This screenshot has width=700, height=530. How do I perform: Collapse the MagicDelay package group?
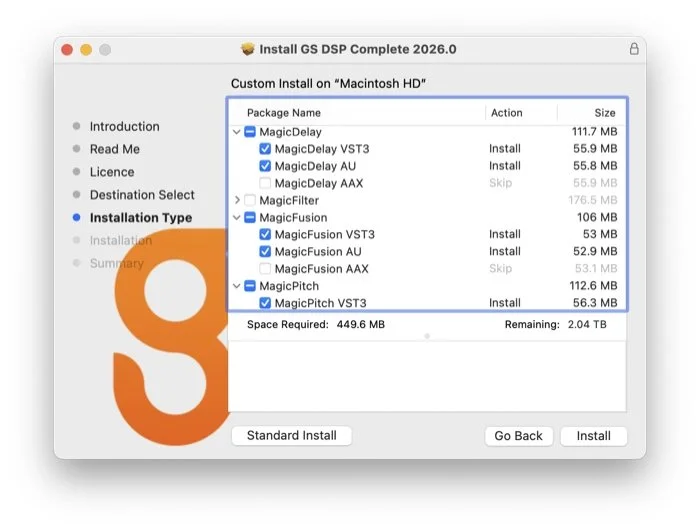point(237,132)
